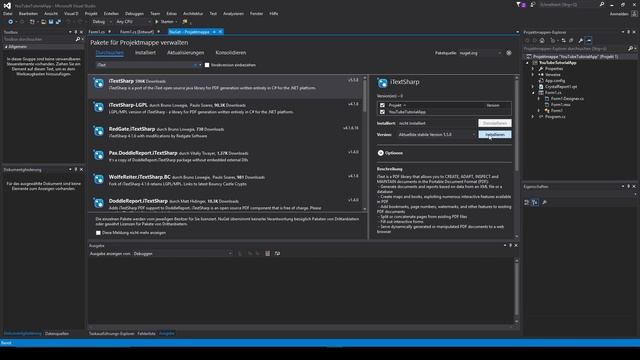Click the Deinstallieren button

tap(495, 123)
